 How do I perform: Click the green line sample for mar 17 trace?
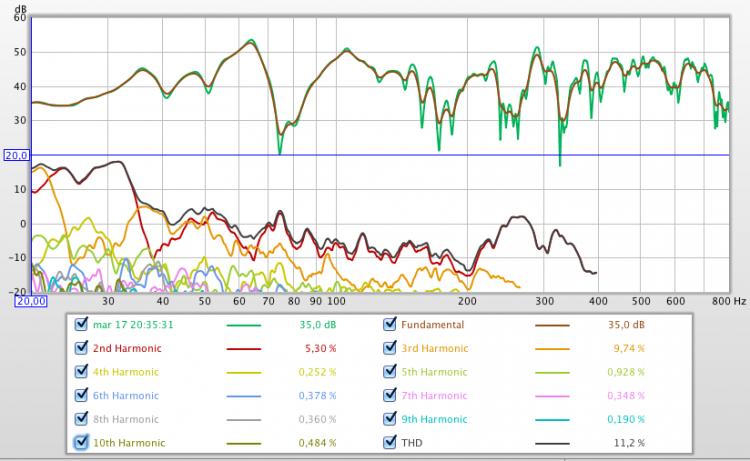(243, 325)
